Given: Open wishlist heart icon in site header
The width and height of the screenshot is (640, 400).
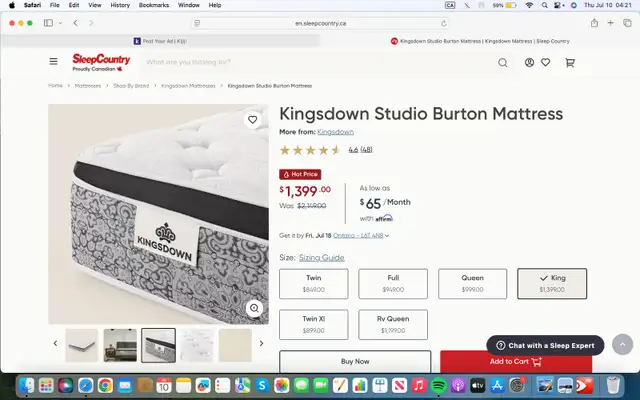Looking at the screenshot, I should pyautogui.click(x=546, y=62).
